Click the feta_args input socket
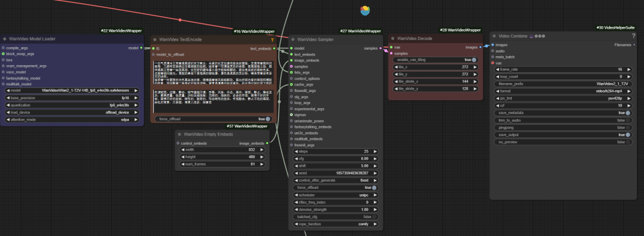 tap(291, 72)
